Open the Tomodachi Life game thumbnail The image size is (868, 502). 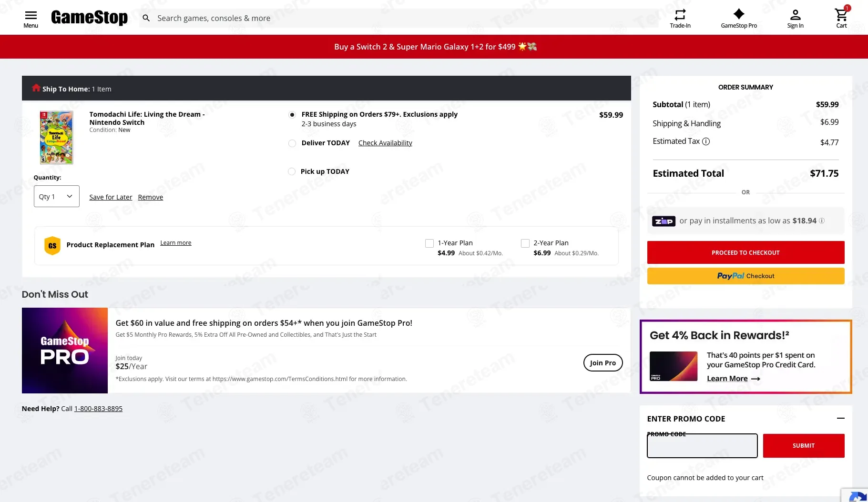(56, 138)
